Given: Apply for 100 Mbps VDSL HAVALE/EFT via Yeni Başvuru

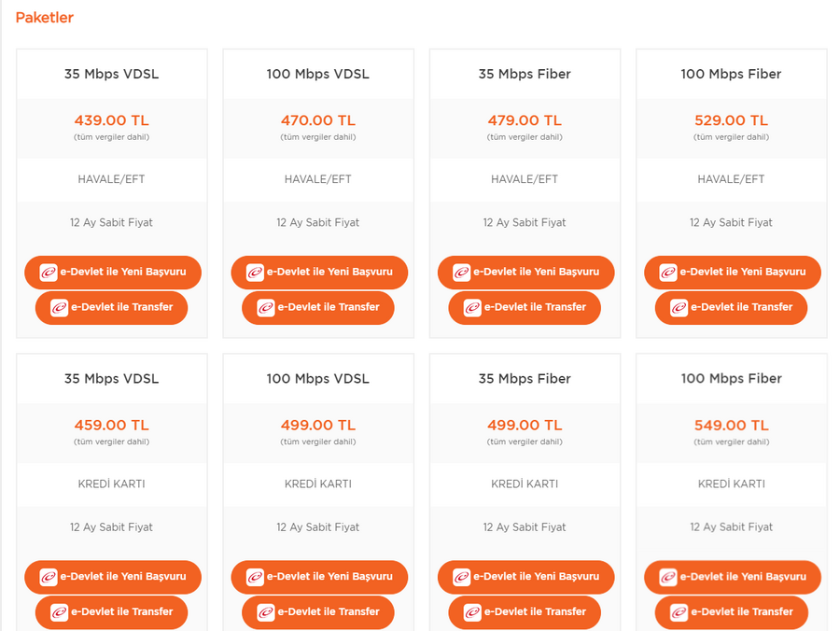Looking at the screenshot, I should point(319,273).
